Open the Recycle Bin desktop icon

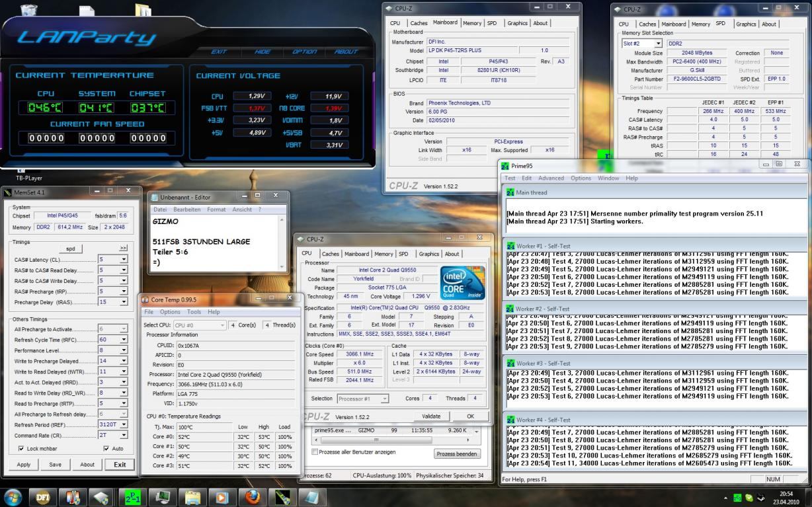coord(29,9)
